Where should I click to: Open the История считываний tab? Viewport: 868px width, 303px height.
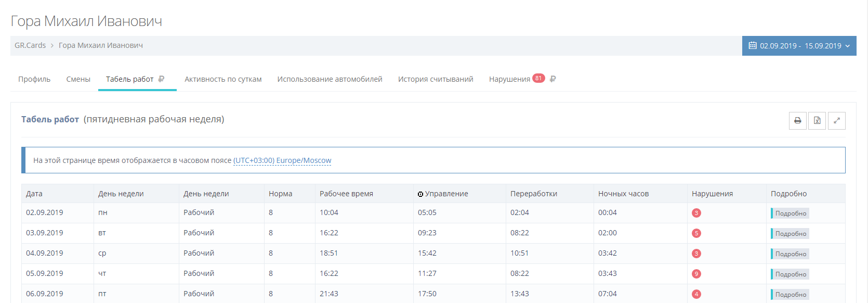pyautogui.click(x=436, y=79)
